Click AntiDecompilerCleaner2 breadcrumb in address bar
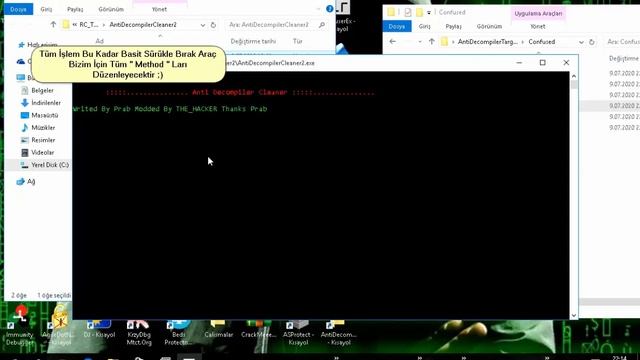 [143, 25]
